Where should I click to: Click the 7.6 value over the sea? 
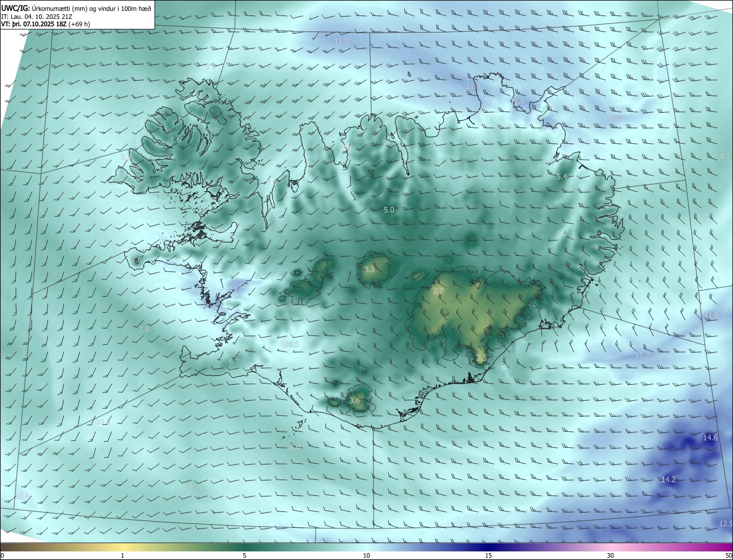click(x=144, y=330)
